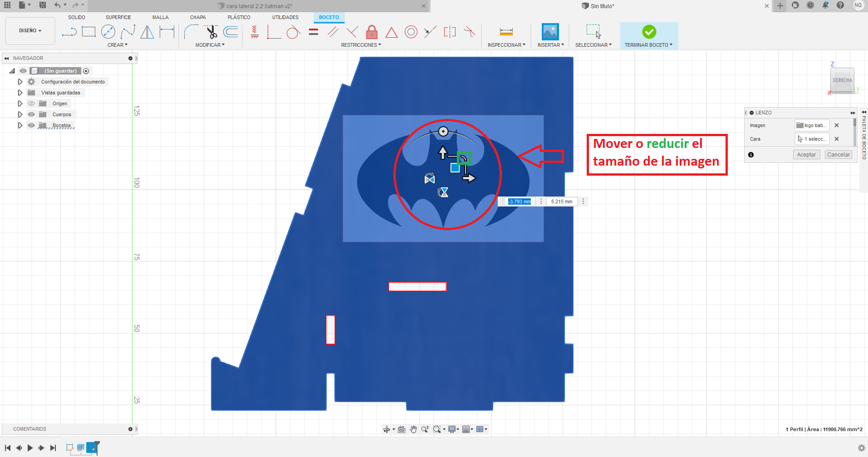Image resolution: width=868 pixels, height=457 pixels.
Task: Click the Cancelar button in Lienzo
Action: [838, 155]
